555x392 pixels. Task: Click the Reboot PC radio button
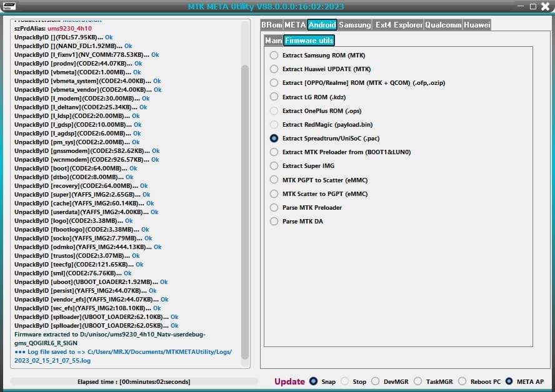462,381
